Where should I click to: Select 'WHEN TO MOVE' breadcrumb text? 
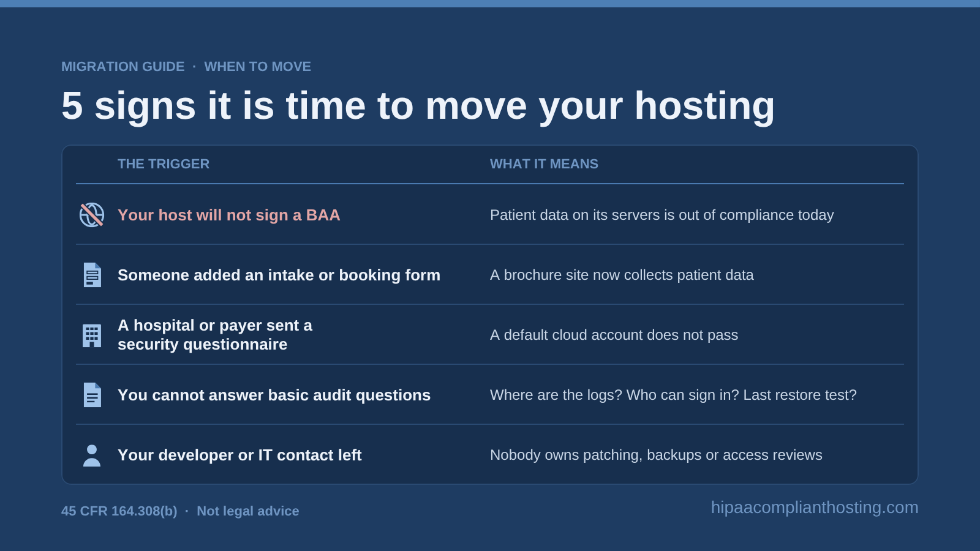(x=258, y=66)
